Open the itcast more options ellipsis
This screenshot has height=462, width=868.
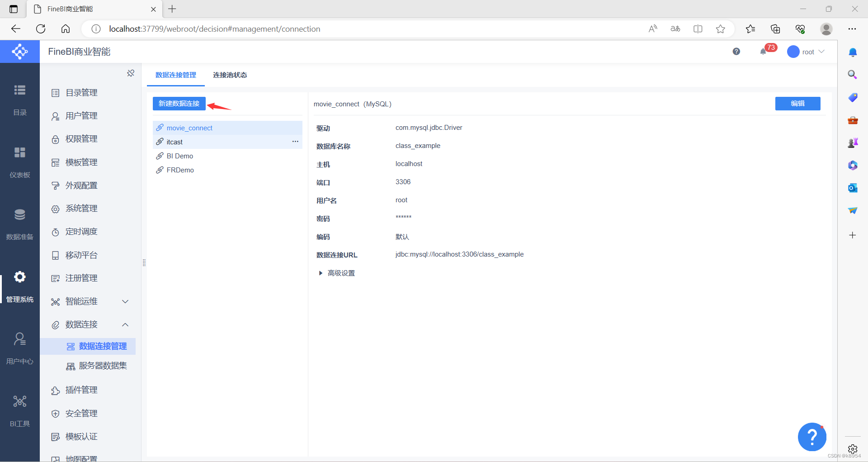click(295, 142)
